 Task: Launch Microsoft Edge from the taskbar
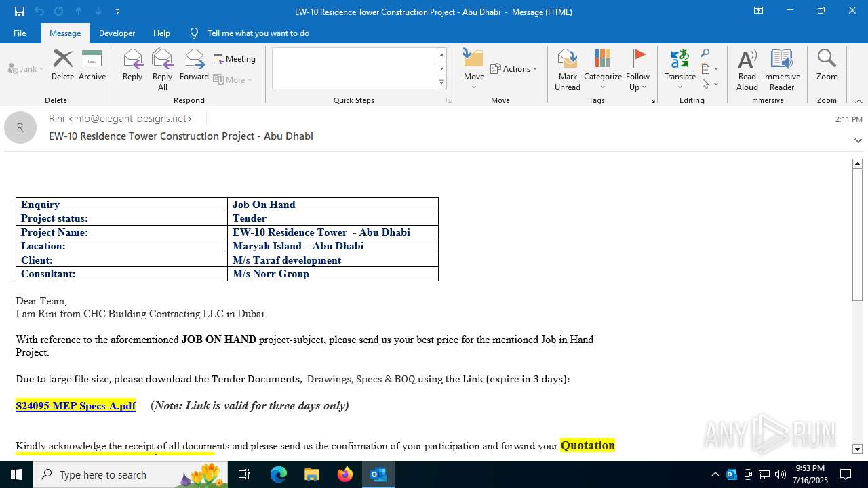click(279, 474)
